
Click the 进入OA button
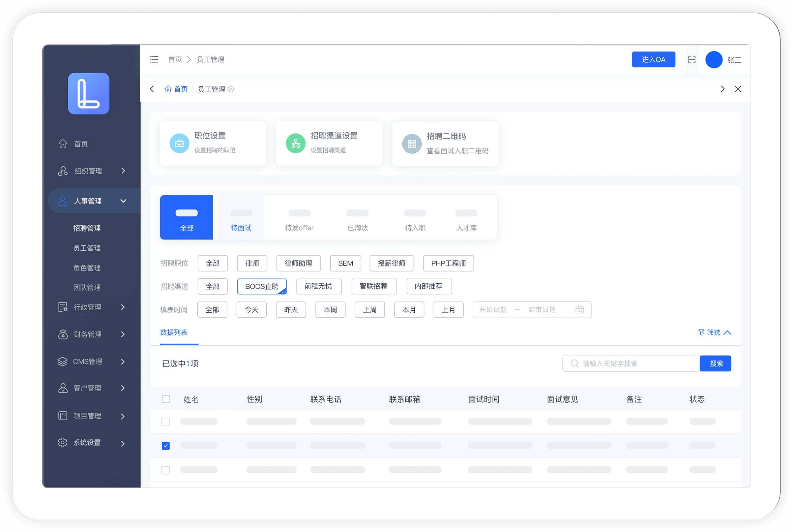653,60
